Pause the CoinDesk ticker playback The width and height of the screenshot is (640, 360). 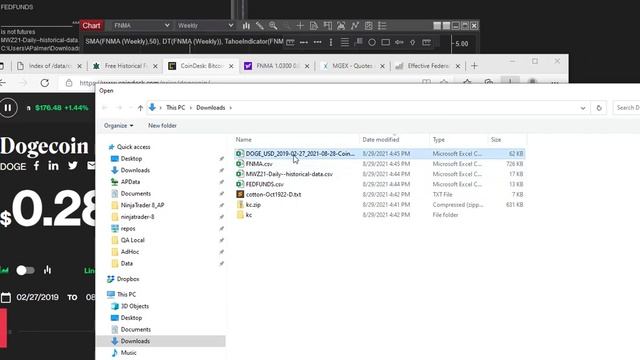tap(8, 108)
